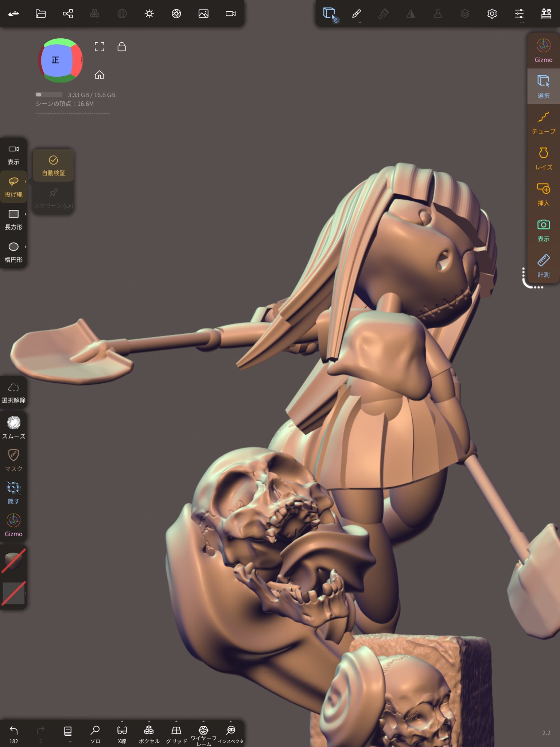This screenshot has height=747, width=560.
Task: Select the disabled alpha square swatch
Action: [13, 593]
